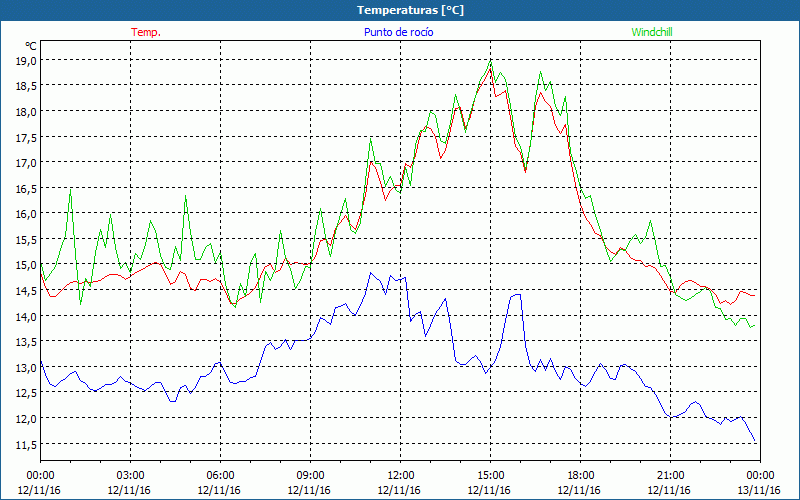800x500 pixels.
Task: Click the green windchill peak at 15:00
Action: 490,61
